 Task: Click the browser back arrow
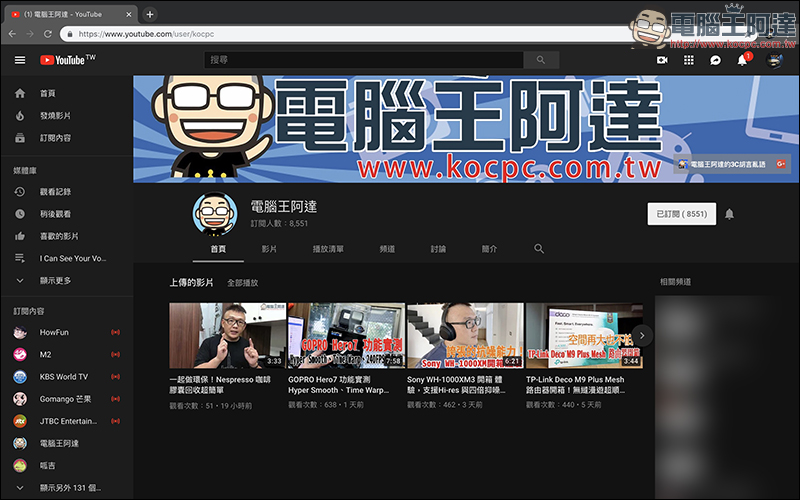pyautogui.click(x=12, y=34)
